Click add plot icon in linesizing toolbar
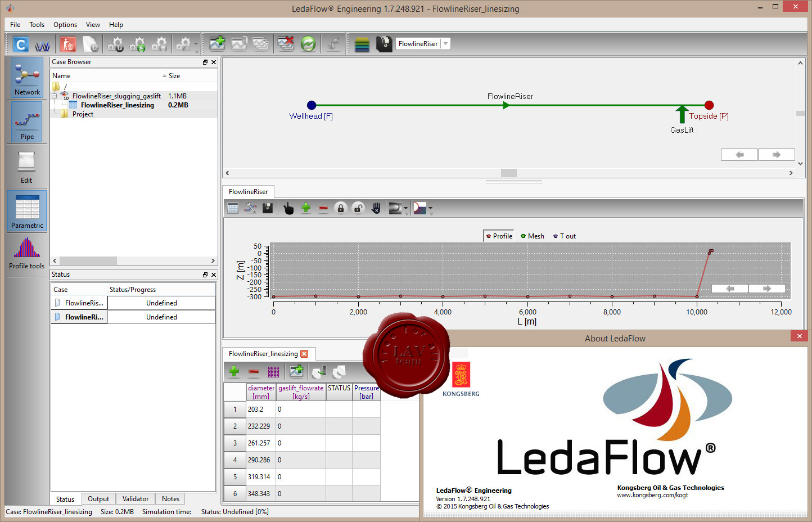 (x=296, y=371)
